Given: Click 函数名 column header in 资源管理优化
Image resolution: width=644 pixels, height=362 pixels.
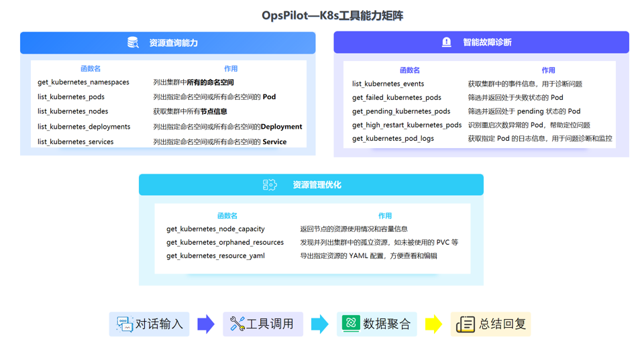Looking at the screenshot, I should tap(227, 216).
